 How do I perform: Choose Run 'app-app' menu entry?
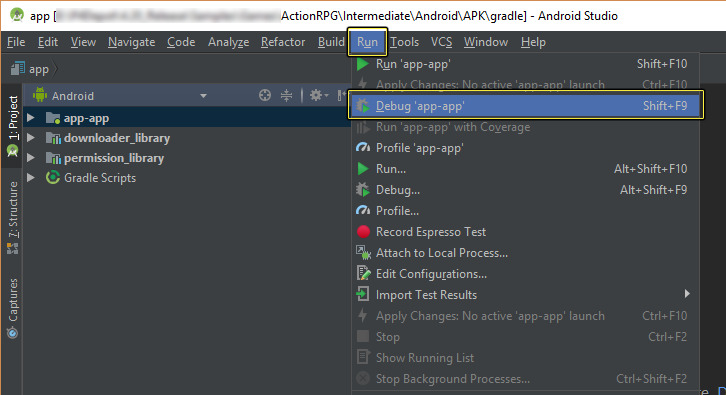[x=525, y=64]
